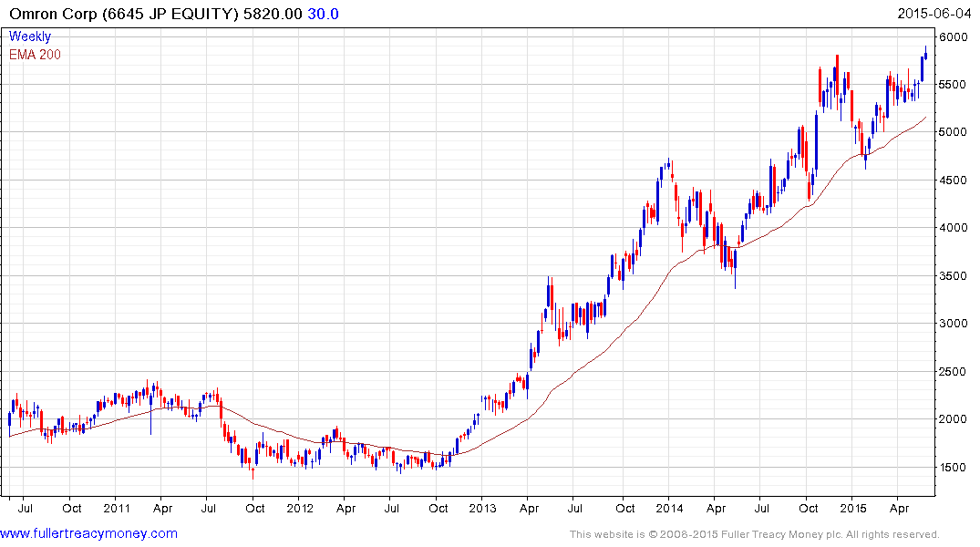Click the last price 5820.00
The height and width of the screenshot is (547, 980).
pos(273,14)
